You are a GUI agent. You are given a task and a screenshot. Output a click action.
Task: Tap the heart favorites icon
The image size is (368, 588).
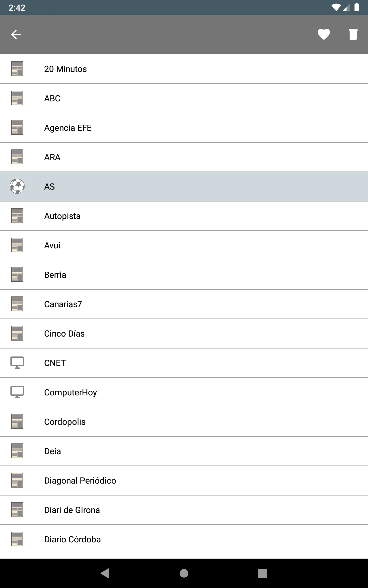[x=324, y=34]
